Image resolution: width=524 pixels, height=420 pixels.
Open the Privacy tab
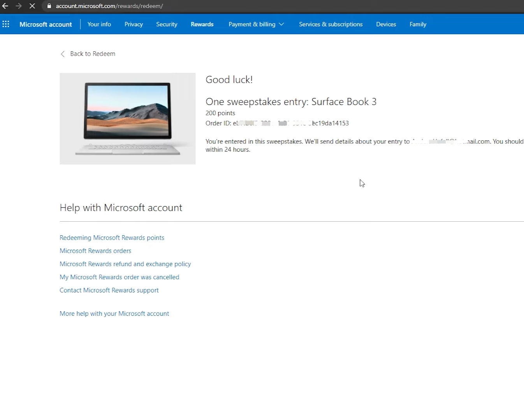point(134,24)
